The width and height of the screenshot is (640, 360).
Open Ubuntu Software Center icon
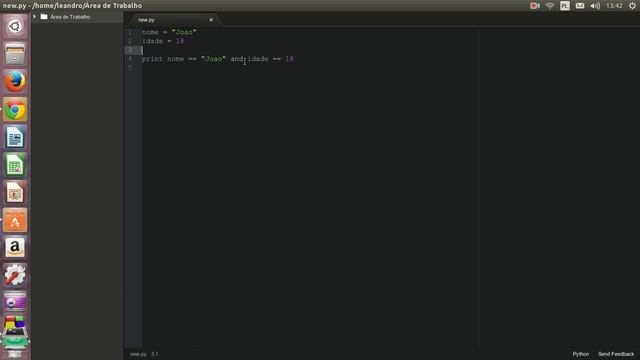coord(15,220)
